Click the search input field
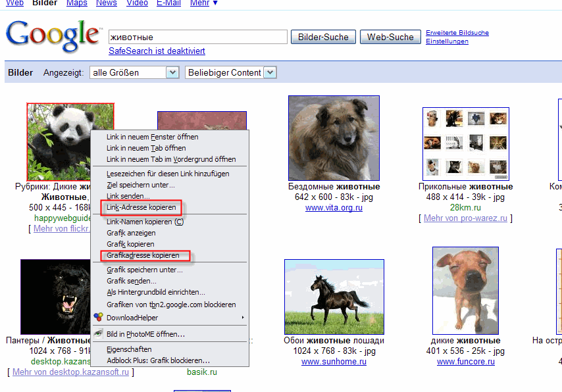Image resolution: width=562 pixels, height=392 pixels. pos(197,37)
